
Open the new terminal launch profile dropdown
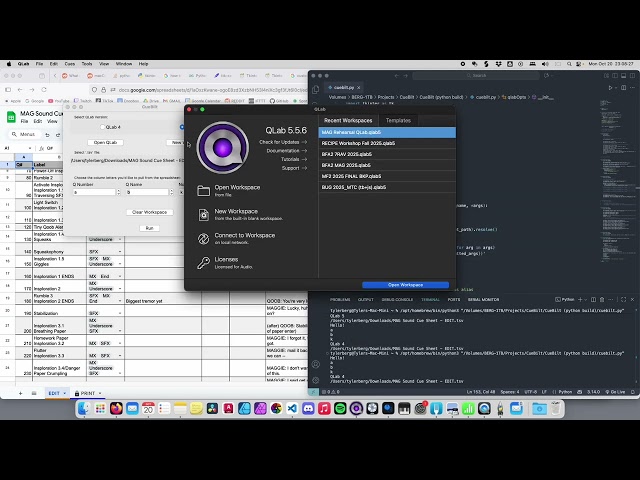[x=585, y=300]
